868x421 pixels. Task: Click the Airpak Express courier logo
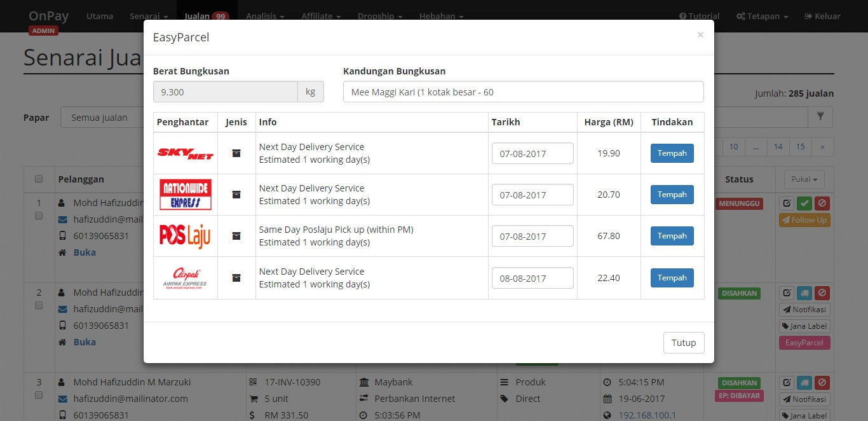[185, 278]
